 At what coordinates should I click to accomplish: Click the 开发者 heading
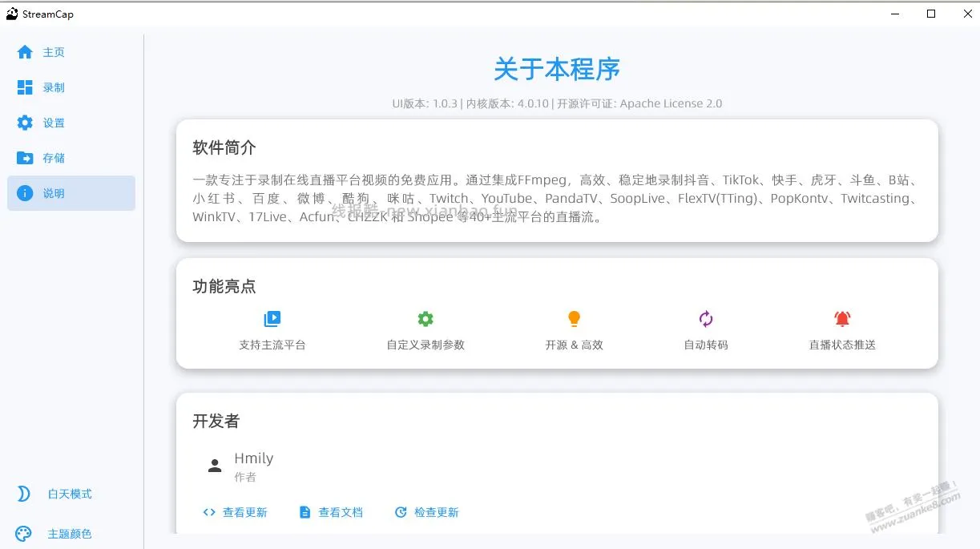click(x=216, y=421)
